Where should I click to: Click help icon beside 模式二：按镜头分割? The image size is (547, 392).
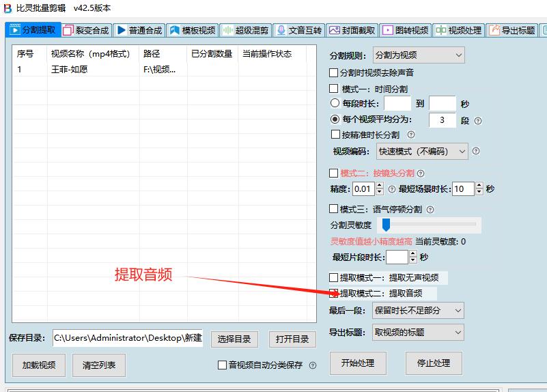(421, 173)
